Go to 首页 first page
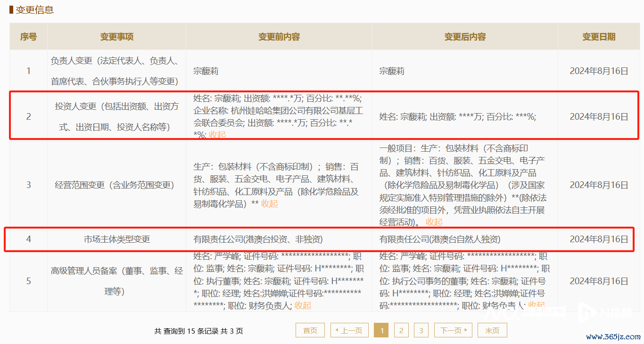 [310, 330]
